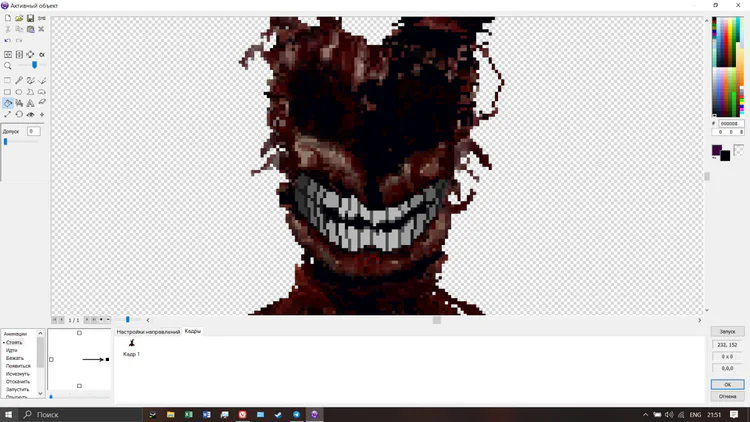The image size is (750, 422).
Task: Select the Запустить animation
Action: click(x=17, y=389)
